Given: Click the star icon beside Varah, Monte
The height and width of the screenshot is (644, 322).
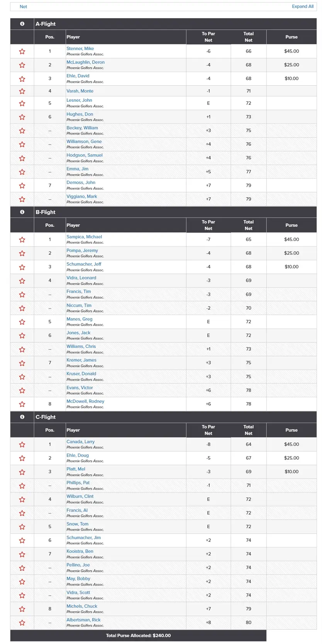Looking at the screenshot, I should [x=22, y=91].
